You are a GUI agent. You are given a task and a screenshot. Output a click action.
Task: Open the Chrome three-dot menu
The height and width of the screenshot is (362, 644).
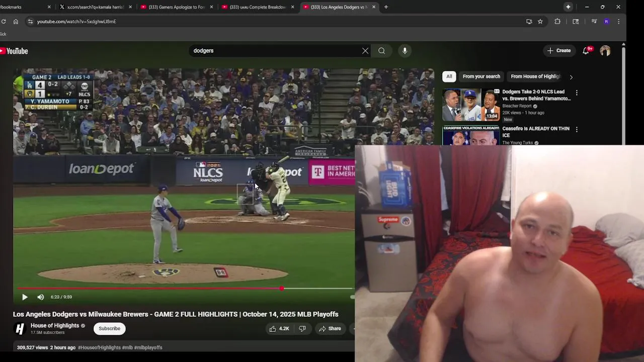click(x=618, y=22)
